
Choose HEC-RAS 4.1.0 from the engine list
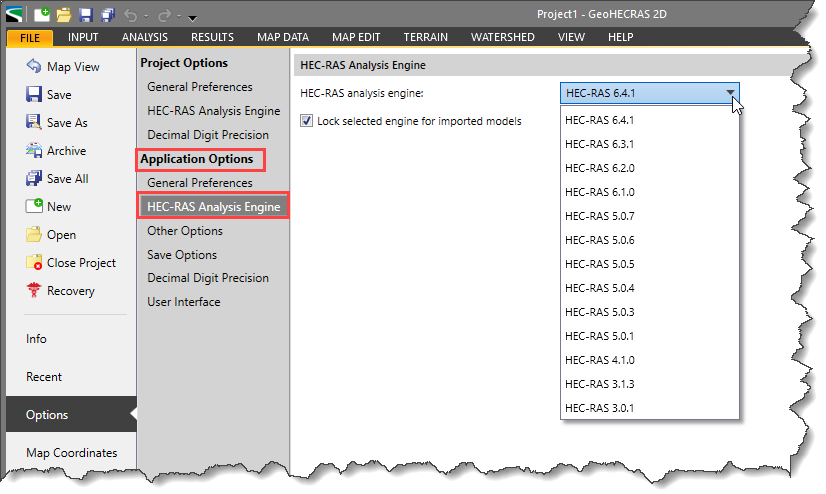click(x=650, y=360)
